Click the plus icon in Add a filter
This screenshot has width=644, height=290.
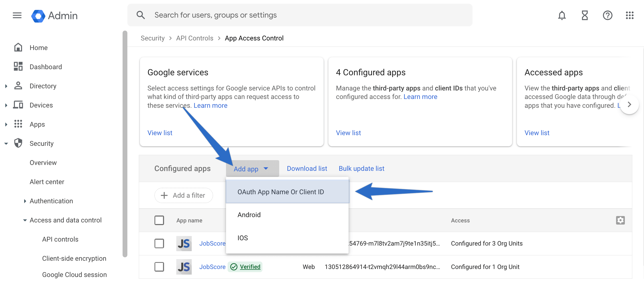click(164, 195)
